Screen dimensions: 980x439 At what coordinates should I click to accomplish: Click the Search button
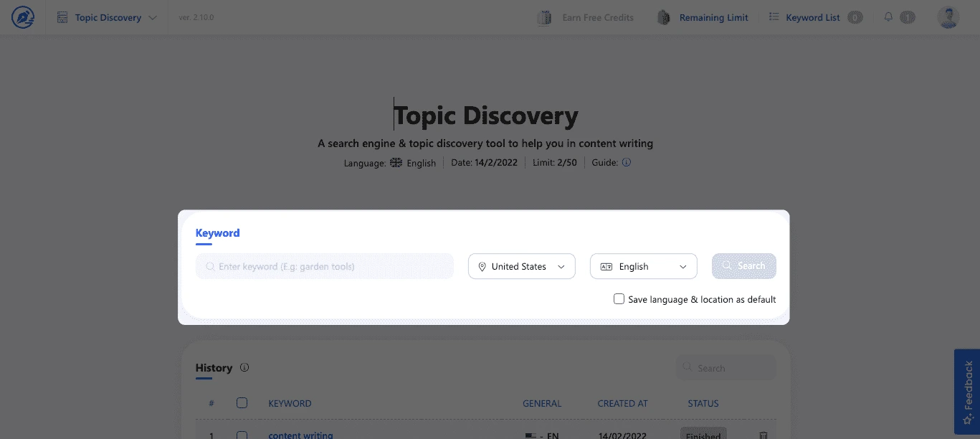pos(744,266)
